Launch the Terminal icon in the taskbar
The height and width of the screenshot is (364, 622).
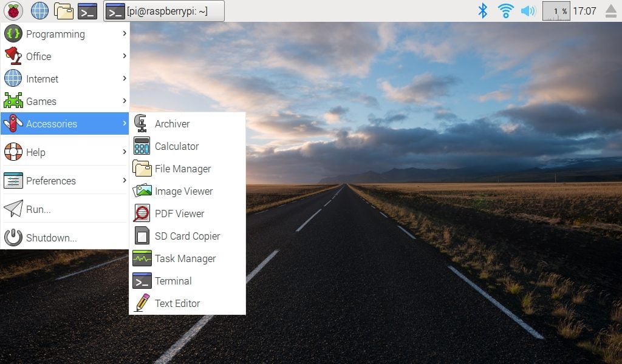tap(87, 11)
